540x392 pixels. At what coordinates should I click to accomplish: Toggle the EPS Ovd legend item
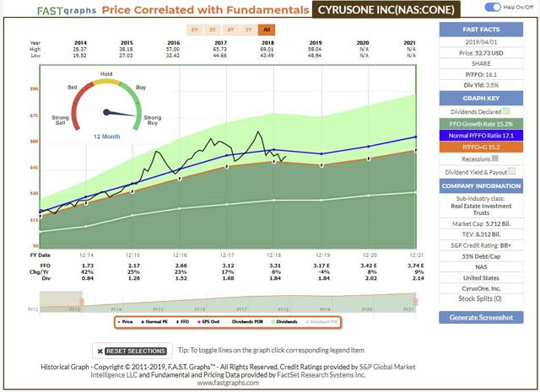point(208,322)
